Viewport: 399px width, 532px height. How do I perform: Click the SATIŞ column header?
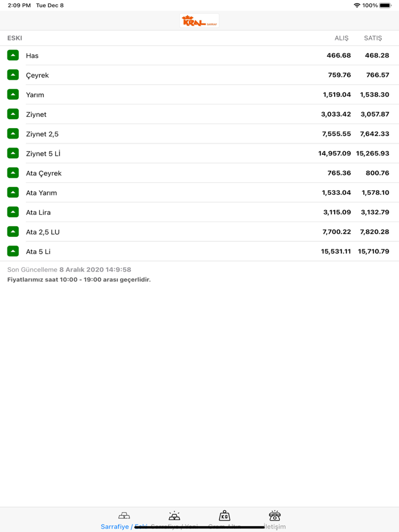coord(373,38)
